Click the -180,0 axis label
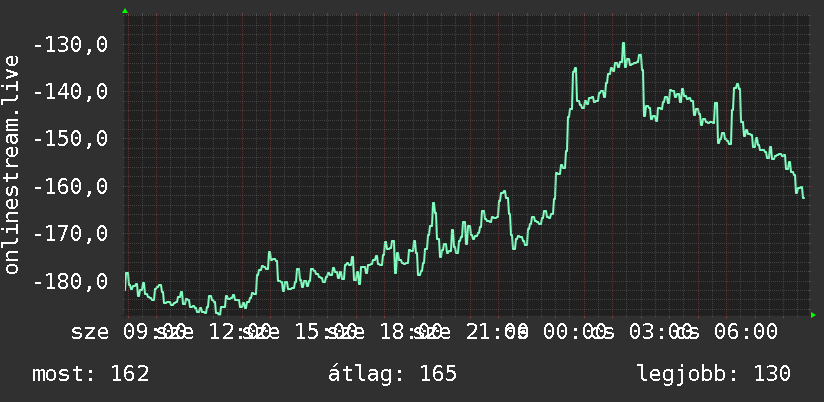Image resolution: width=824 pixels, height=402 pixels. tap(70, 281)
